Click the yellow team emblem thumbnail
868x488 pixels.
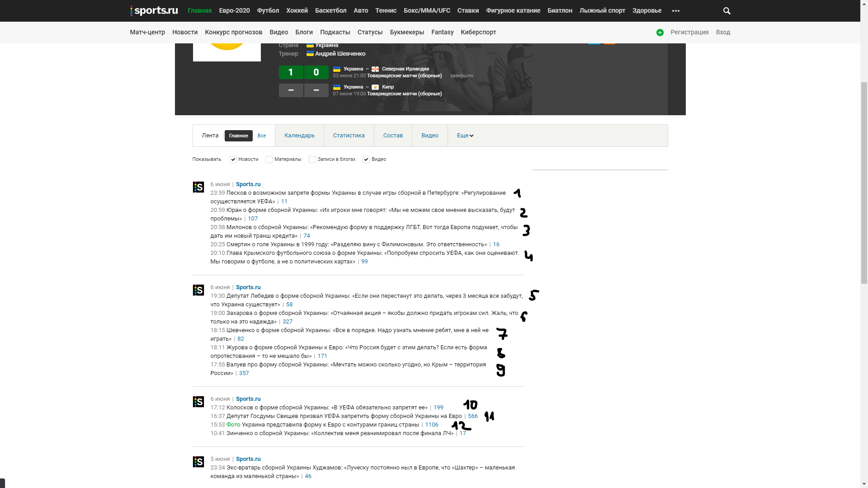click(x=227, y=52)
